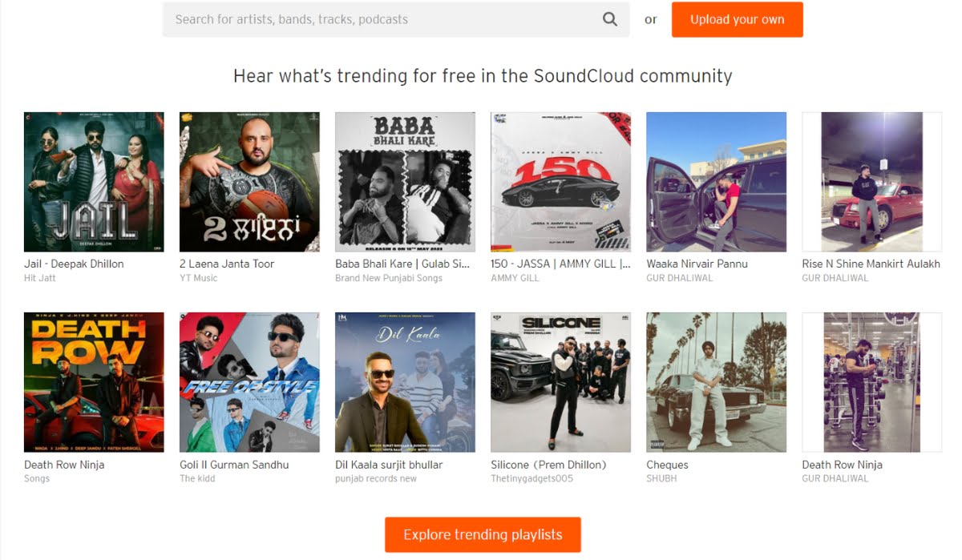Click the 'Waaka Nirvair Pannu' track title
962x560 pixels.
click(x=694, y=264)
